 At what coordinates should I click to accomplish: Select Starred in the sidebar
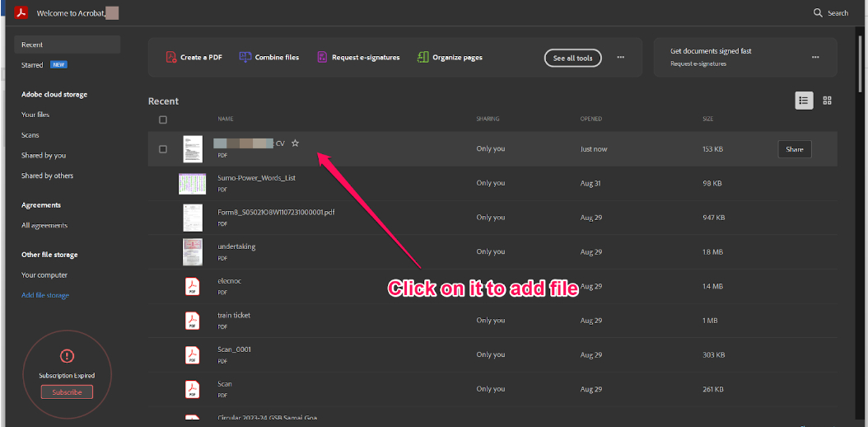click(x=32, y=65)
